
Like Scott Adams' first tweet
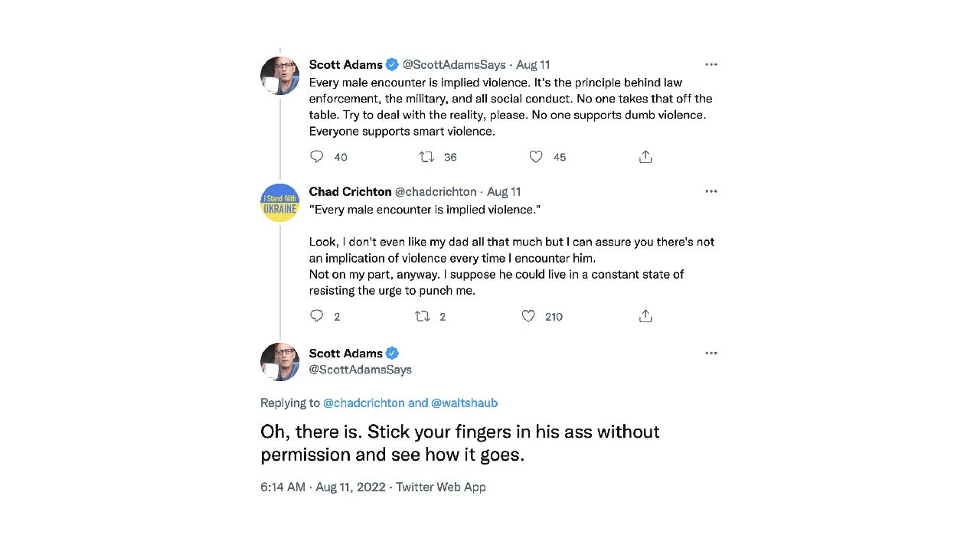[x=536, y=156]
